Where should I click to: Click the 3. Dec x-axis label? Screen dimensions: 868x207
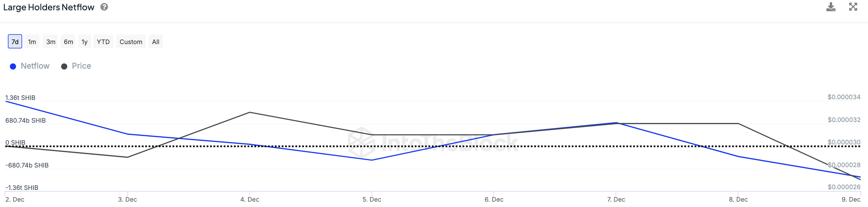128,200
